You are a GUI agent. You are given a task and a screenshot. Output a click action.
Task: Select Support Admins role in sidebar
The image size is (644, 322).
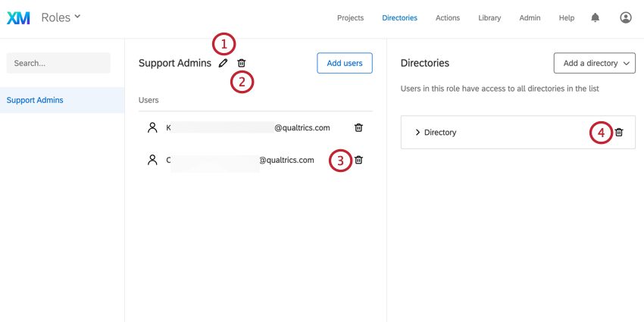pos(35,100)
